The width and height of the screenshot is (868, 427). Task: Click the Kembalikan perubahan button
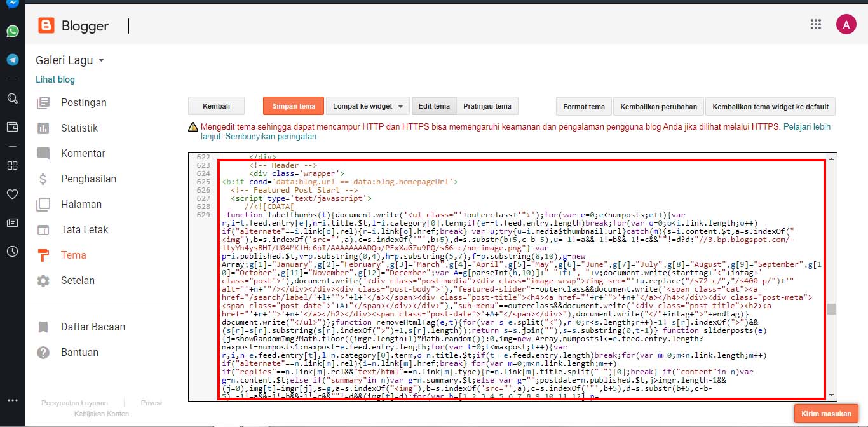[x=658, y=107]
